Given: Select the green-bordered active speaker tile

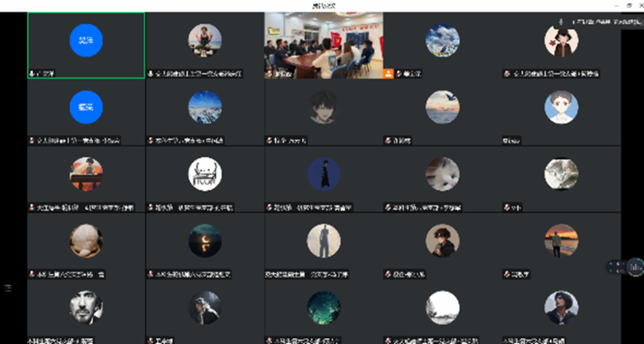Looking at the screenshot, I should pyautogui.click(x=86, y=45).
